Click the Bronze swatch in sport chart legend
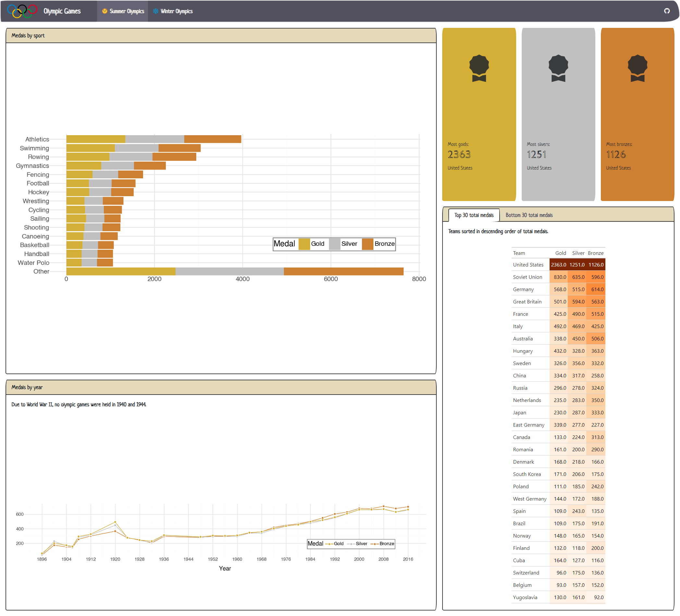Viewport: 680px width, 616px height. pyautogui.click(x=367, y=244)
